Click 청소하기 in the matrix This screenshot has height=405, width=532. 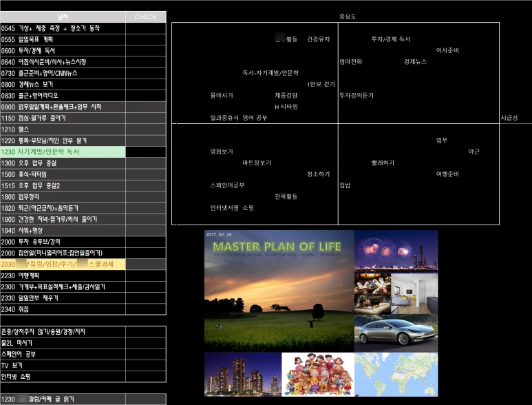coord(318,174)
